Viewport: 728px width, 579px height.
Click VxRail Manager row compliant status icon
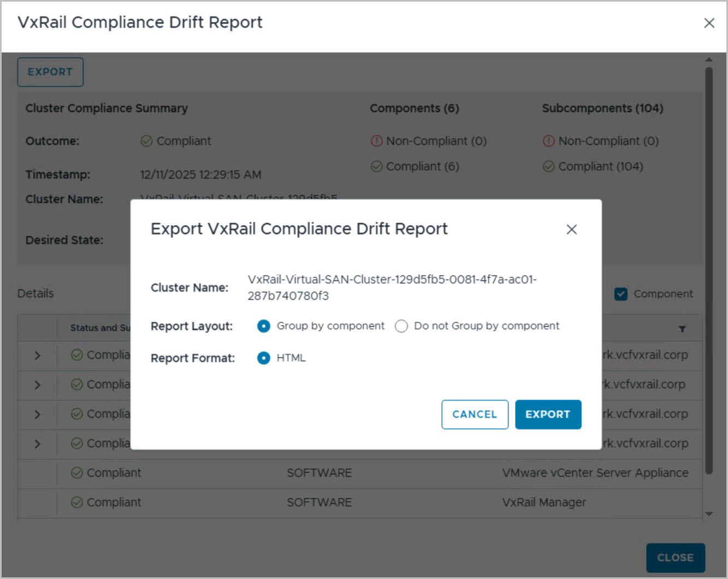click(77, 502)
